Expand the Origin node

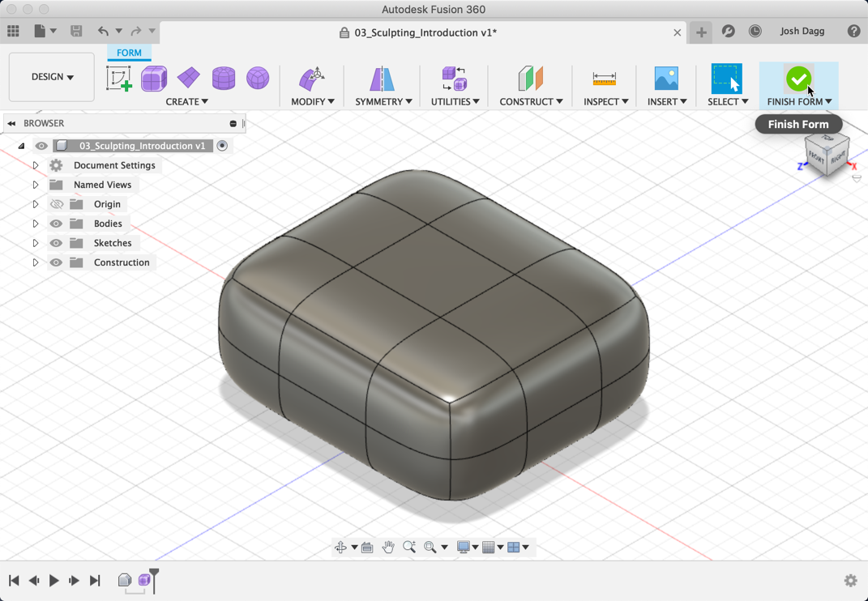click(x=36, y=204)
